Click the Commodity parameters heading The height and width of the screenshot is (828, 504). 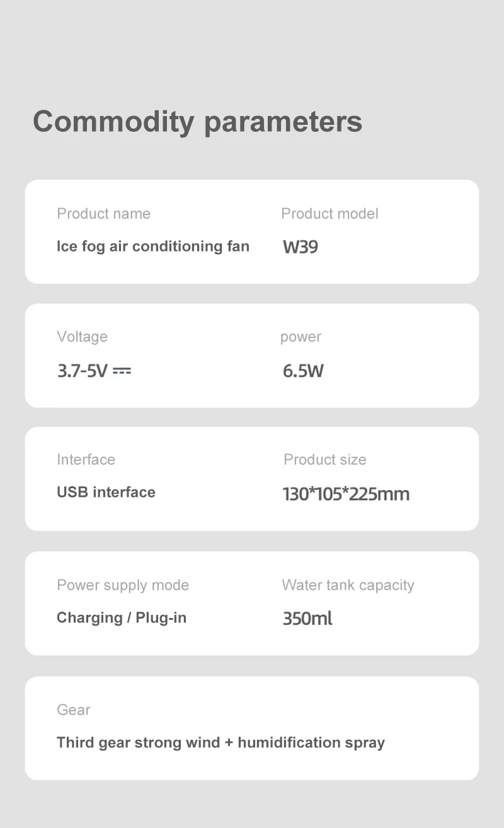pos(197,121)
